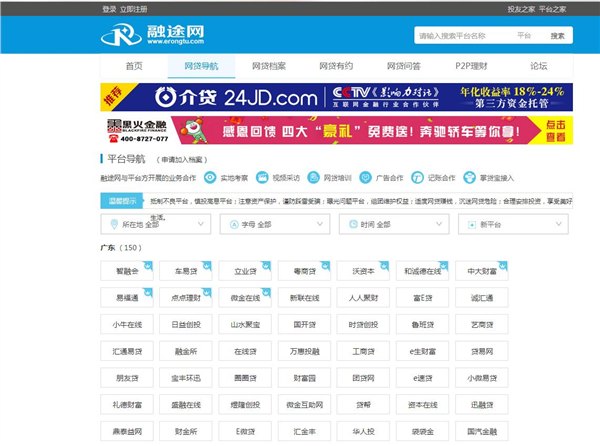
Task: Open the 新联在线 platform
Action: point(304,298)
